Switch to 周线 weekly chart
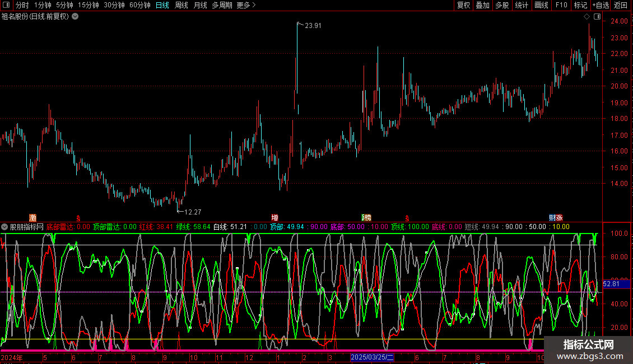Viewport: 633px width, 364px height. (181, 5)
